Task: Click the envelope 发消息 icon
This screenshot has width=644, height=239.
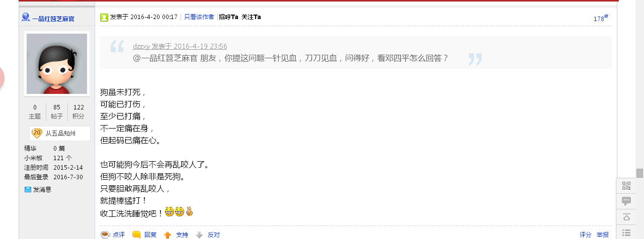Action: (28, 189)
